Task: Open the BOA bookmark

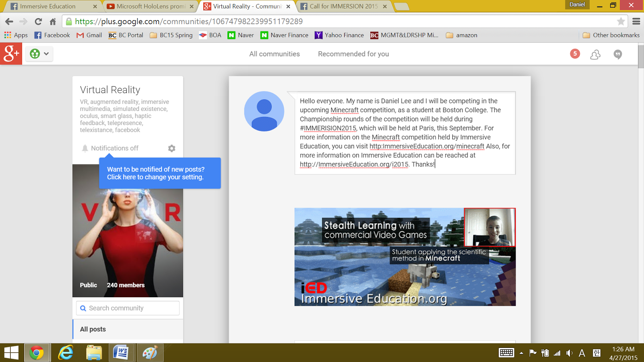Action: pyautogui.click(x=210, y=35)
